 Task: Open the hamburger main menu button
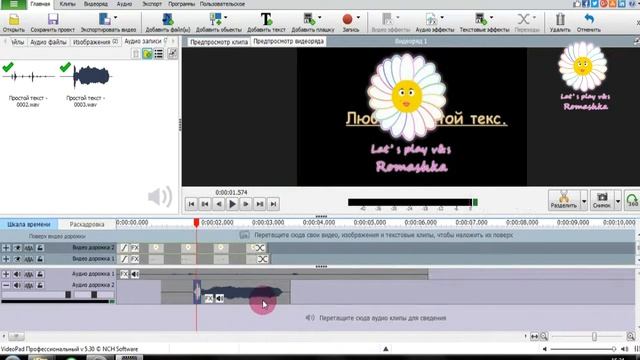tap(13, 4)
